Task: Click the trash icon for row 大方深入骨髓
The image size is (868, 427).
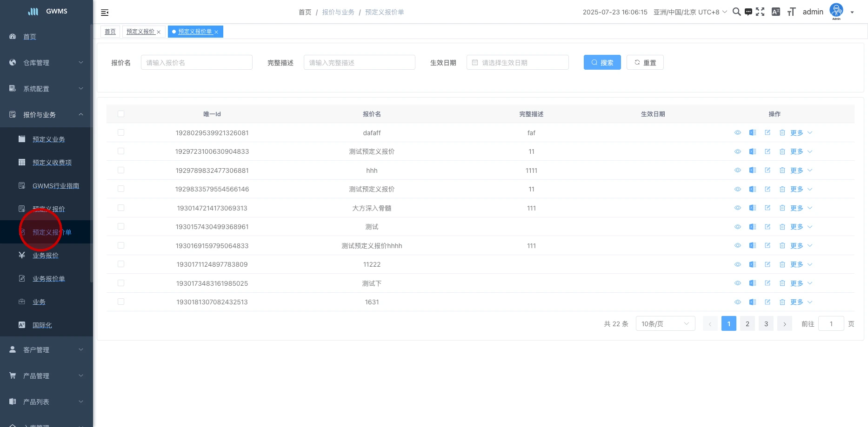Action: pos(782,208)
